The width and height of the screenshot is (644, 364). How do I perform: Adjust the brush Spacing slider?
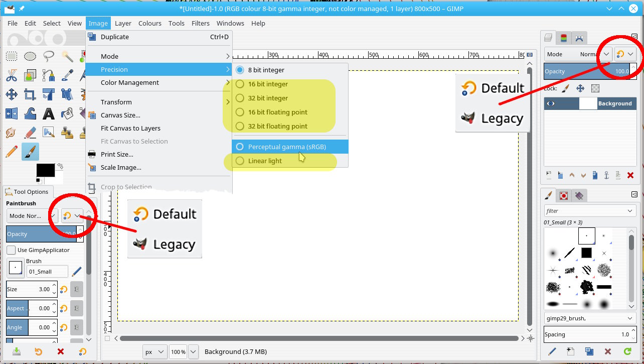(587, 334)
